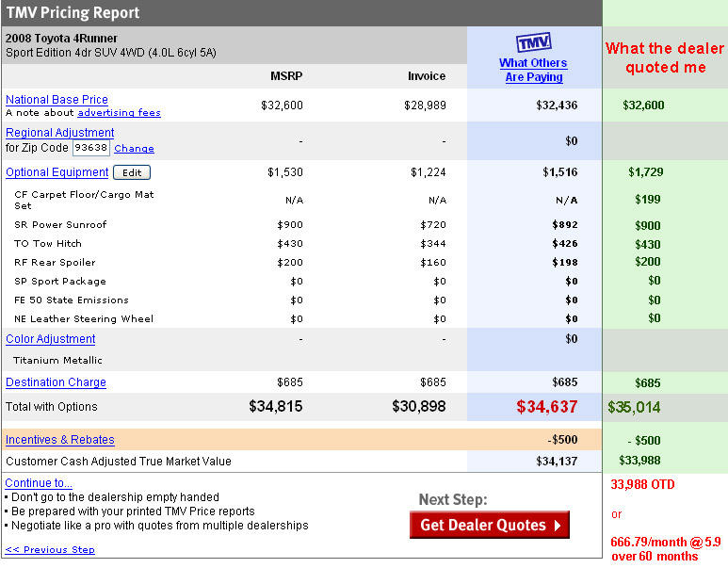
Task: Open the Optional Equipment link
Action: tap(57, 172)
